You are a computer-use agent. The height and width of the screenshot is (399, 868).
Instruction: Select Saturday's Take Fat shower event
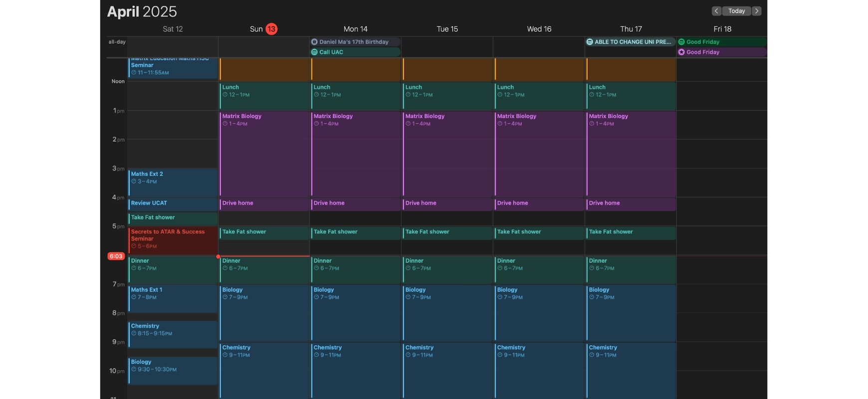[173, 218]
